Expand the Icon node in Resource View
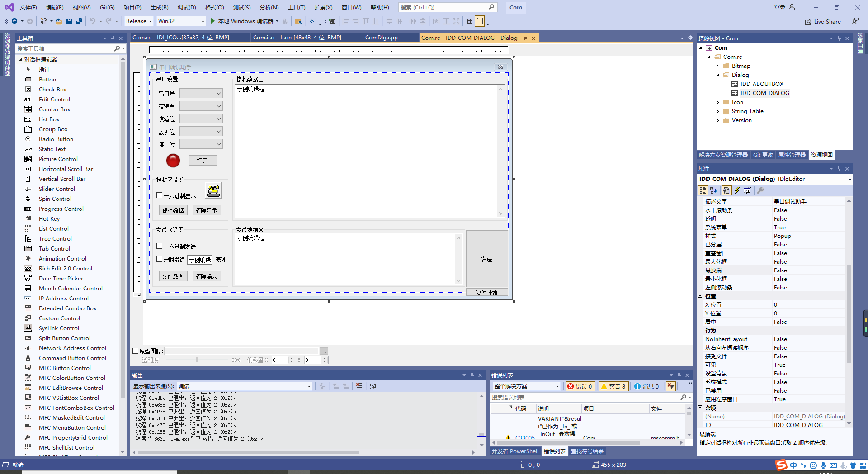Viewport: 868px width, 474px height. 718,102
